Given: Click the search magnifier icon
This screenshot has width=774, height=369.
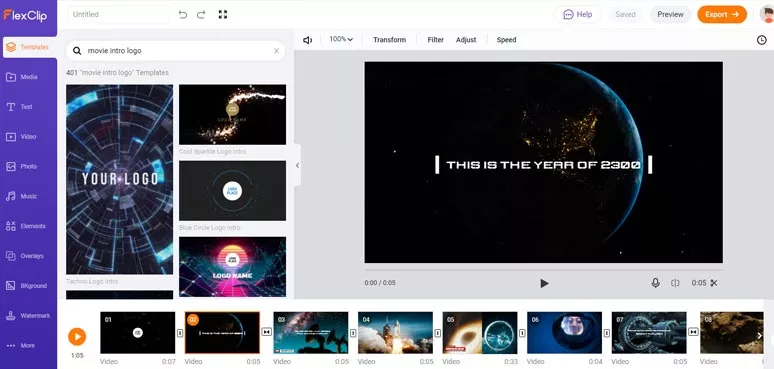Looking at the screenshot, I should coord(77,51).
